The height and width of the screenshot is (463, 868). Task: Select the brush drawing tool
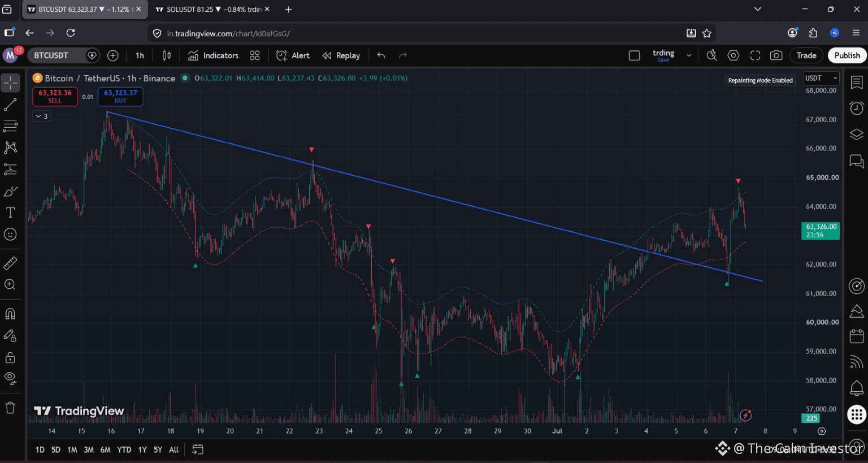point(10,191)
